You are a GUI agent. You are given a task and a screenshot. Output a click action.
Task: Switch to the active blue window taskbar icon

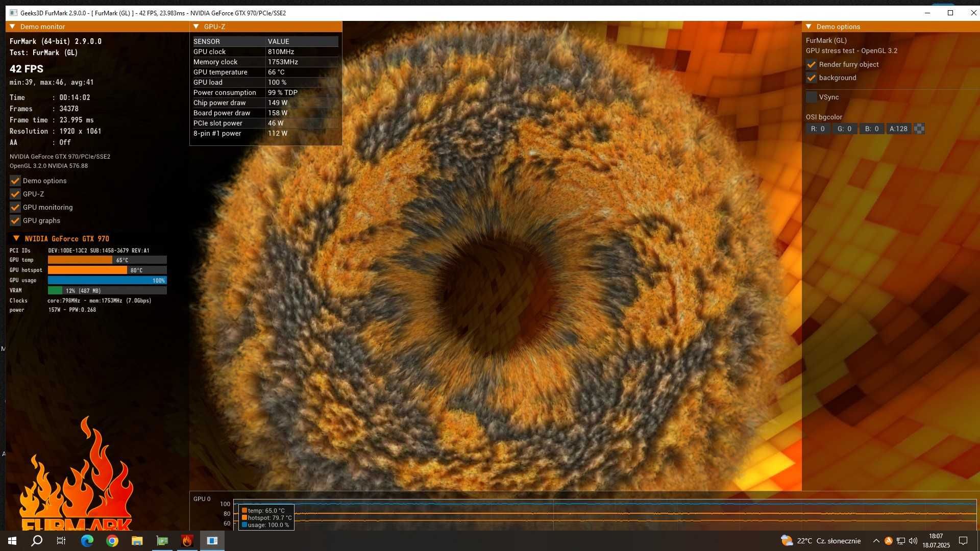(212, 541)
